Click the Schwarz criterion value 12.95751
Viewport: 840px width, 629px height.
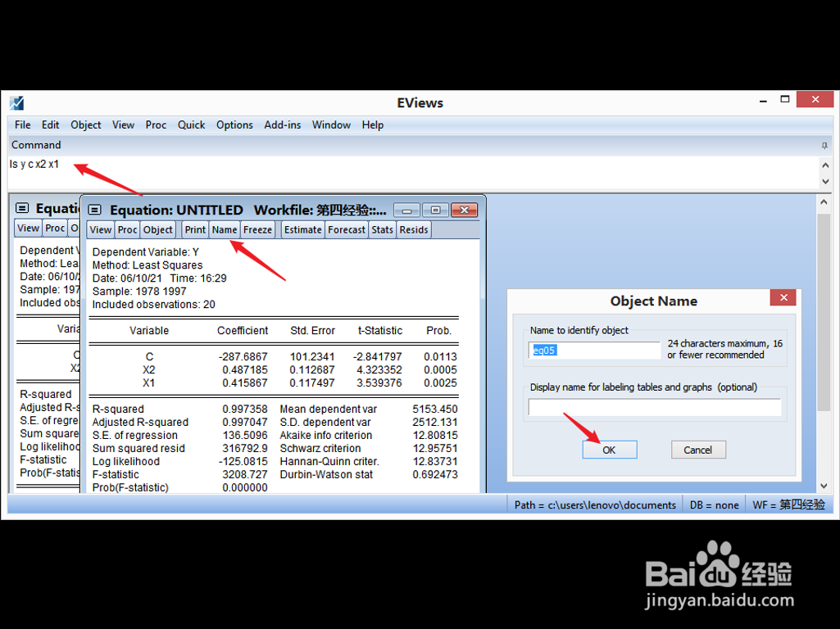tap(435, 448)
